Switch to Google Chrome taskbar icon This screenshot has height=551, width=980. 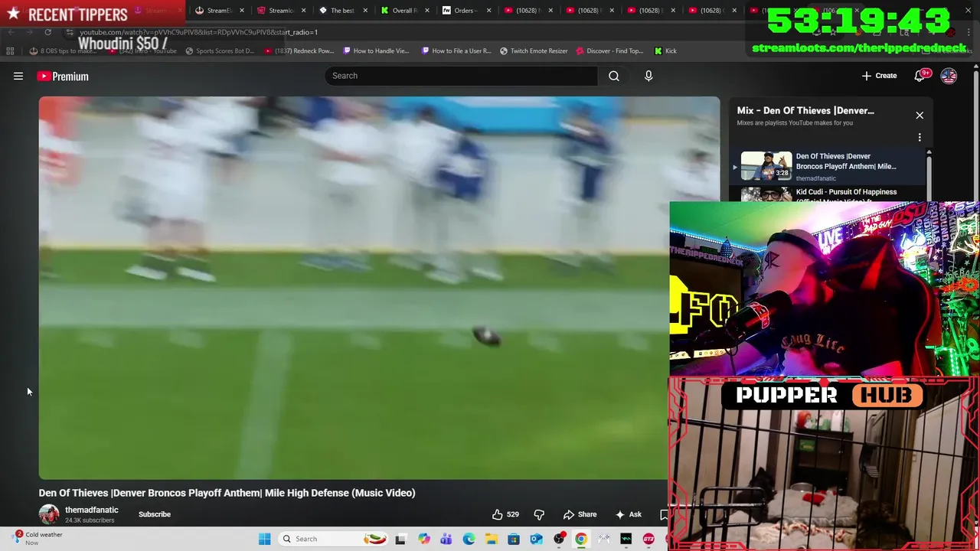coord(581,539)
